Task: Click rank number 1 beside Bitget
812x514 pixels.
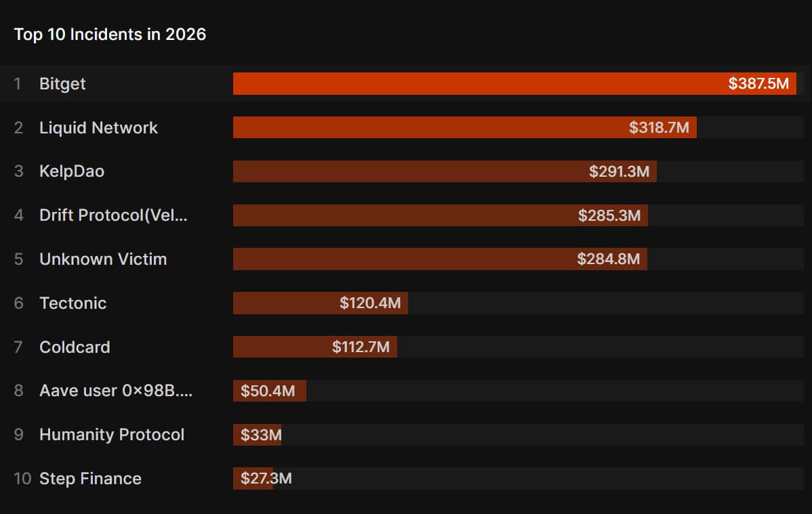Action: click(18, 83)
